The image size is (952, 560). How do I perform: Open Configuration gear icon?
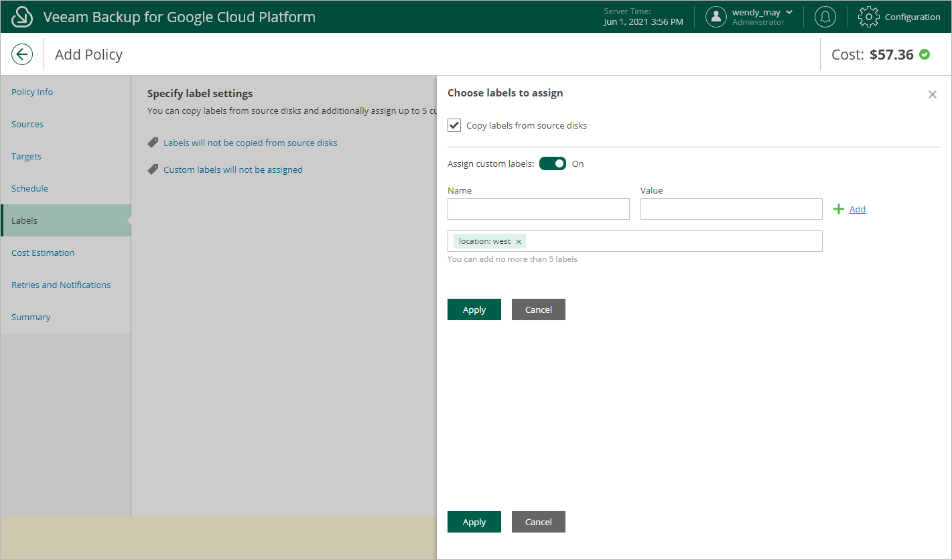pos(868,17)
